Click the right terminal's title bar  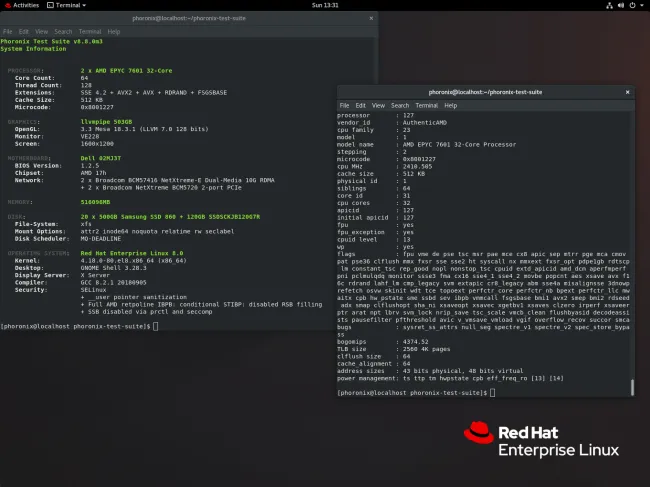482,92
